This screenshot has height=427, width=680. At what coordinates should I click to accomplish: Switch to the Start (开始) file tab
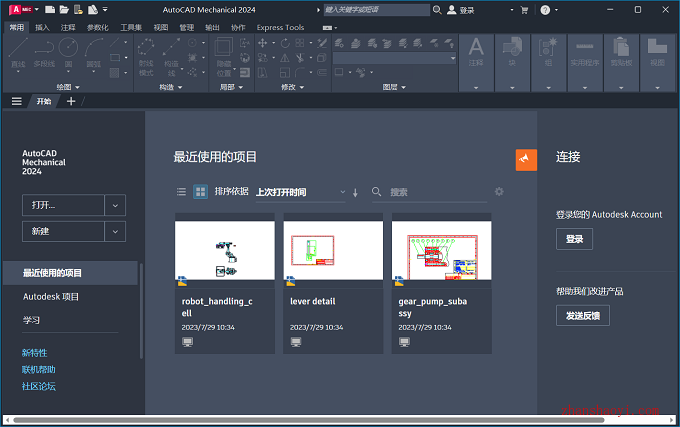(44, 101)
